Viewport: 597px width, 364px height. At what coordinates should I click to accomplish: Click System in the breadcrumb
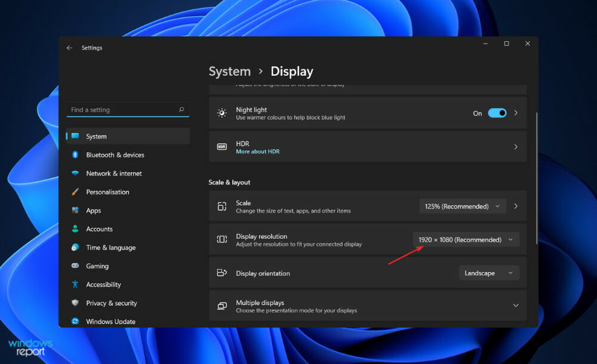coord(229,72)
